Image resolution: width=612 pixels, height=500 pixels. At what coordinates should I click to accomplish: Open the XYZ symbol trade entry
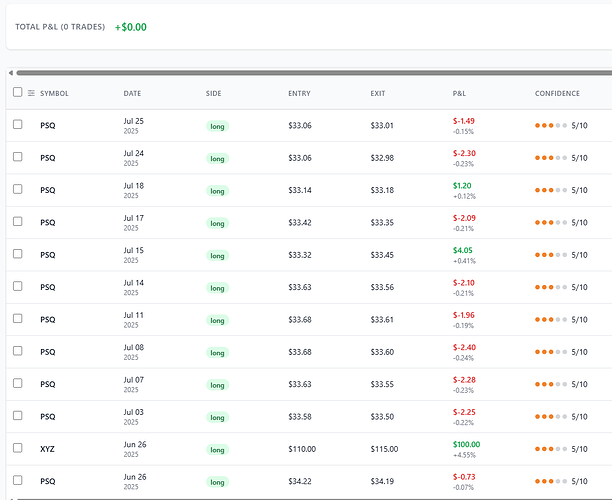[48, 449]
